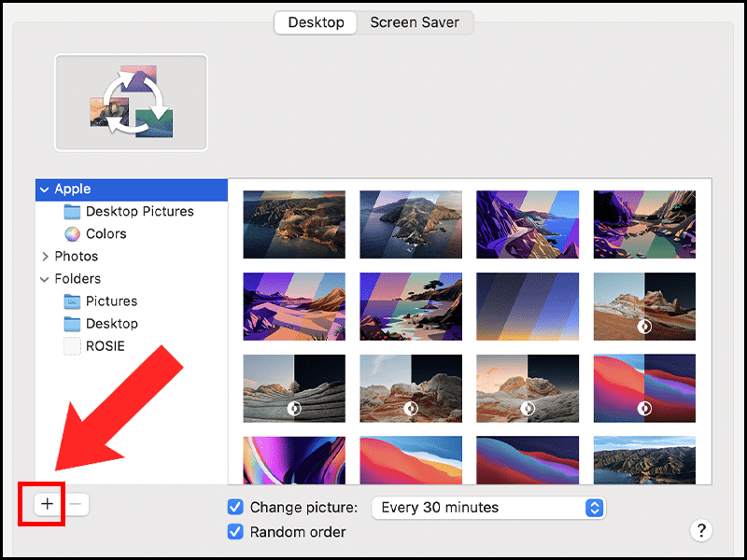Choose the Catalina island sunset dynamic wallpaper
The width and height of the screenshot is (747, 560).
pos(294,225)
